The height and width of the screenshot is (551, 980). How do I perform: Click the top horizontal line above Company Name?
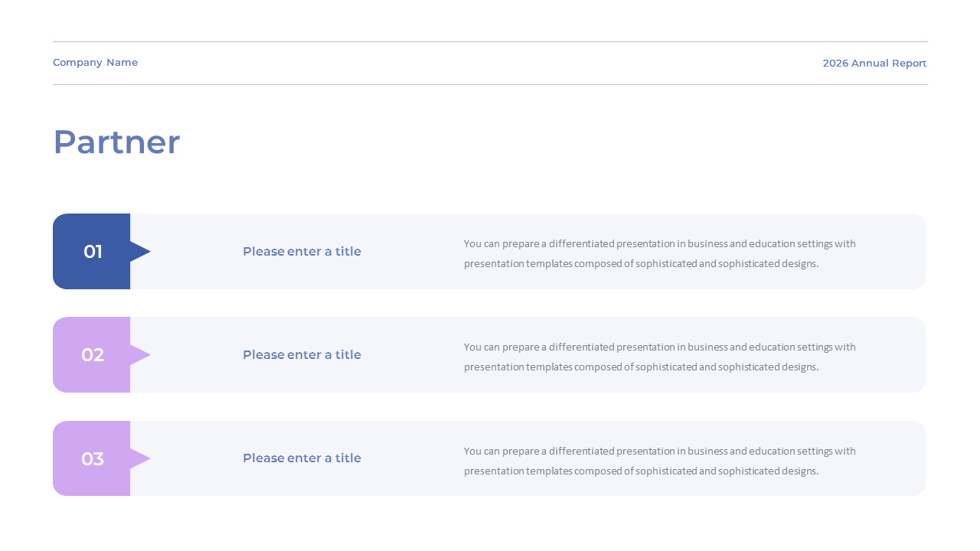coord(490,41)
